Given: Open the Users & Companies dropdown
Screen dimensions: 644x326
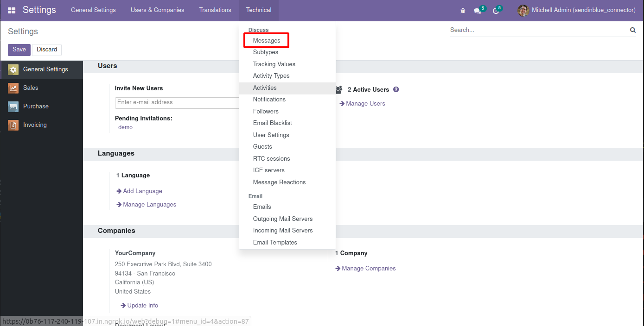Looking at the screenshot, I should pyautogui.click(x=157, y=10).
